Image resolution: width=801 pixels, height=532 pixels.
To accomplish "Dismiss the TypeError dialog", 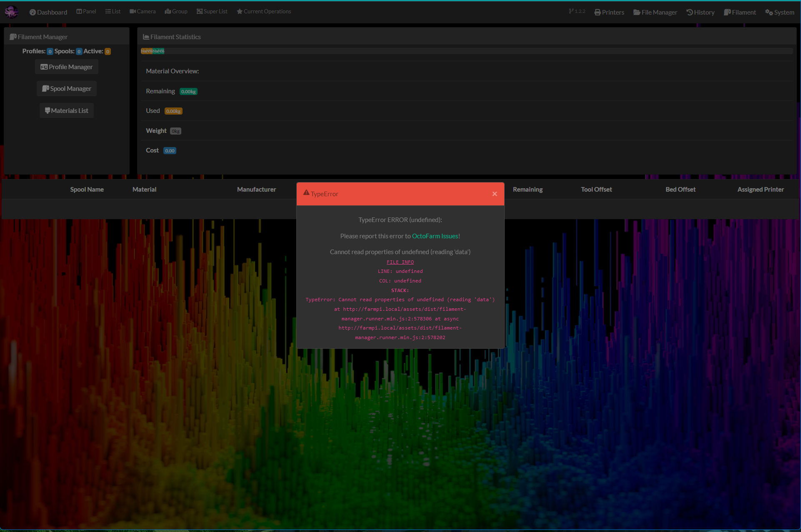I will coord(494,194).
